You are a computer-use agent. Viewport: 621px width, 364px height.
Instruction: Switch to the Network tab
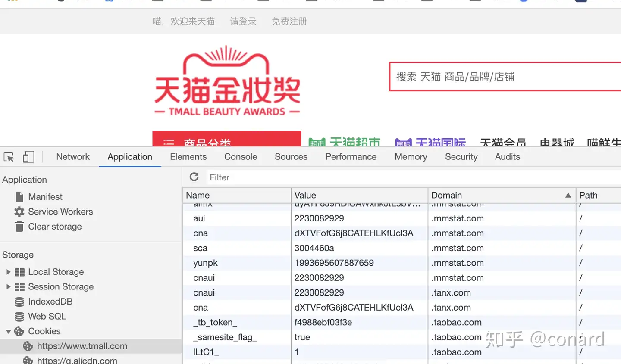coord(73,157)
